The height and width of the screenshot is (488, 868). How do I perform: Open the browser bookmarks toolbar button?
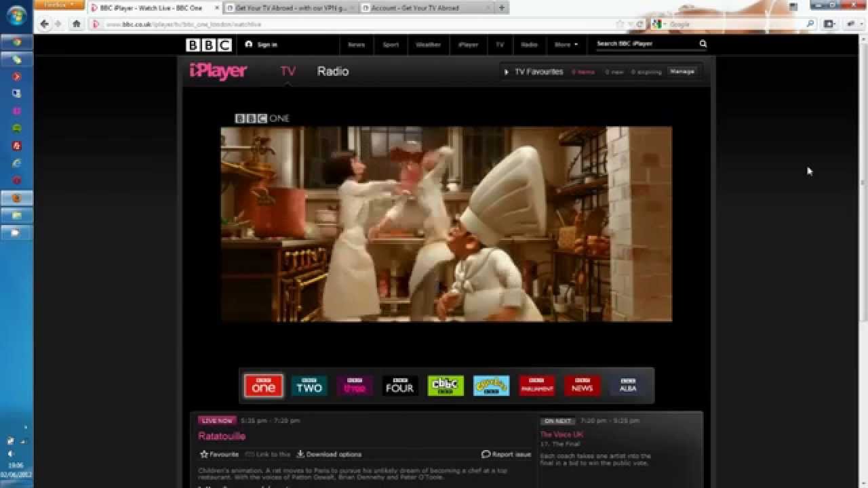tap(829, 24)
